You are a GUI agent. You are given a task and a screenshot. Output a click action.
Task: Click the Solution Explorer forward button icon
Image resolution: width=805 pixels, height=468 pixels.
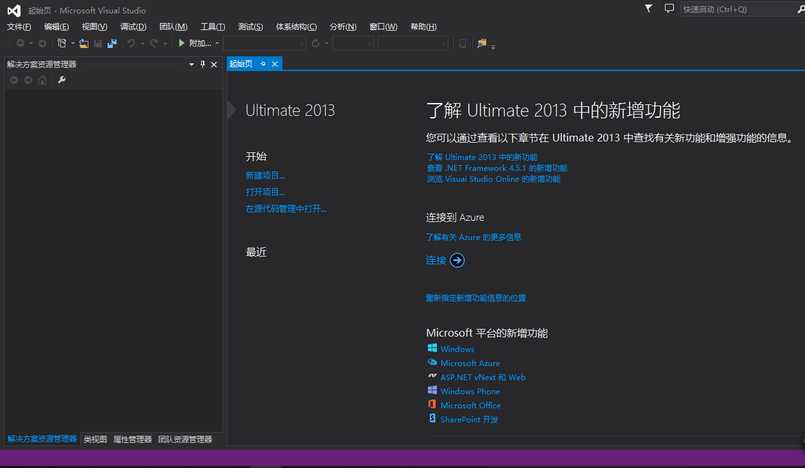point(28,80)
